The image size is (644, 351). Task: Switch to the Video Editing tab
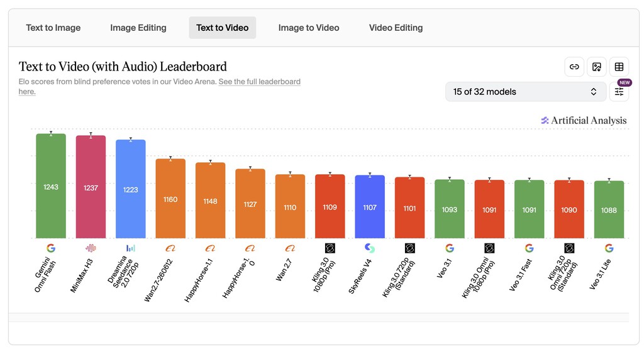pos(396,28)
